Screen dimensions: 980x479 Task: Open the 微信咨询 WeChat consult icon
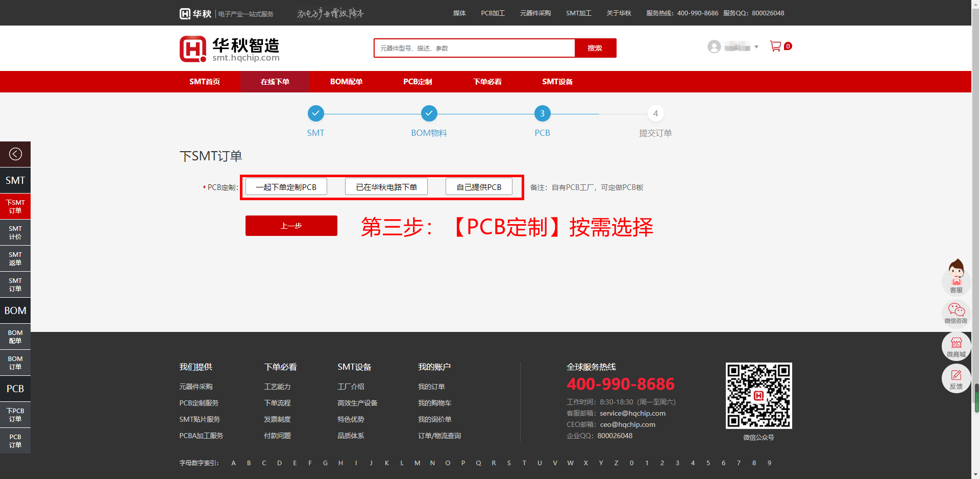[956, 313]
